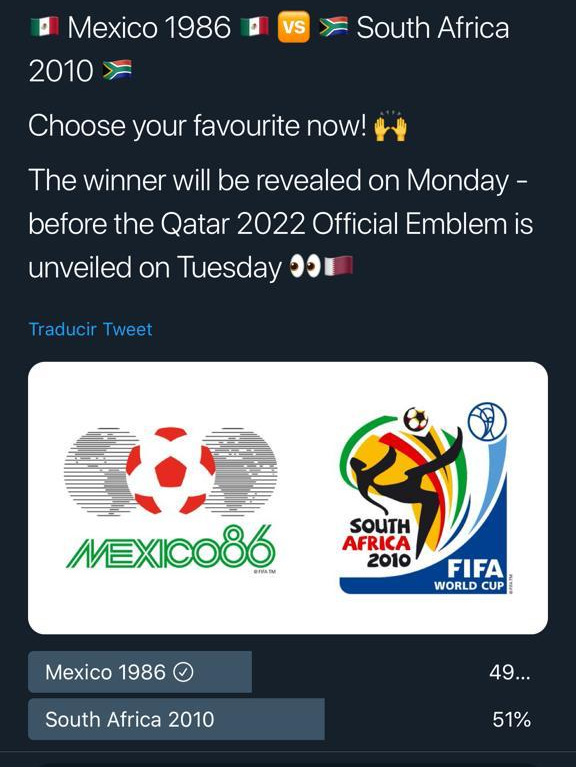Click the Mexico flag after 1986
Screen dimensions: 576x767
click(x=254, y=27)
